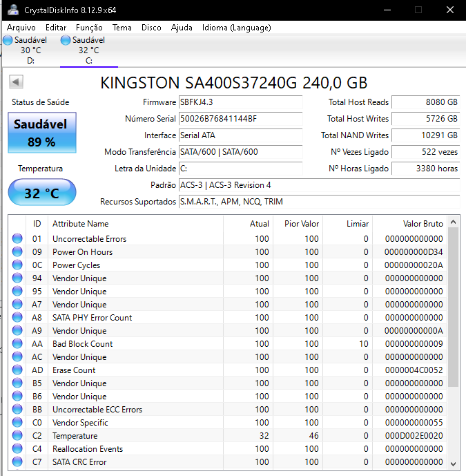Select the Bad Block Count attribute name
Image resolution: width=466 pixels, height=476 pixels.
point(83,344)
